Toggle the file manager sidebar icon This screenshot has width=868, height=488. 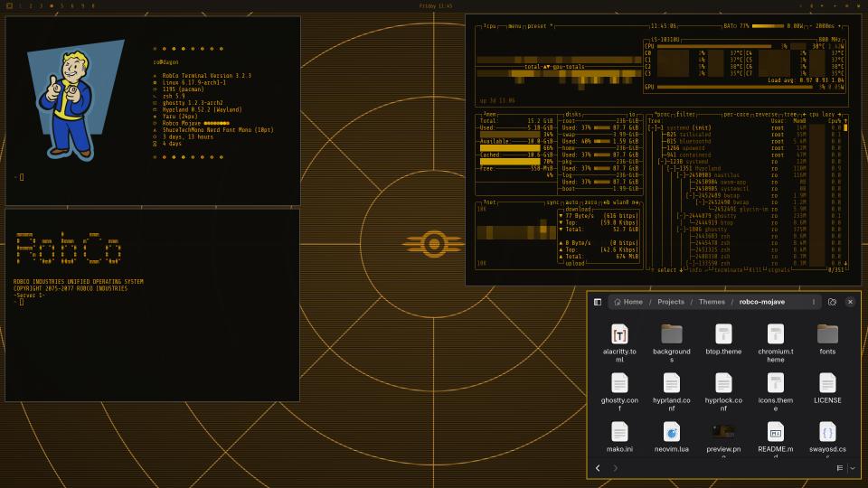(598, 302)
